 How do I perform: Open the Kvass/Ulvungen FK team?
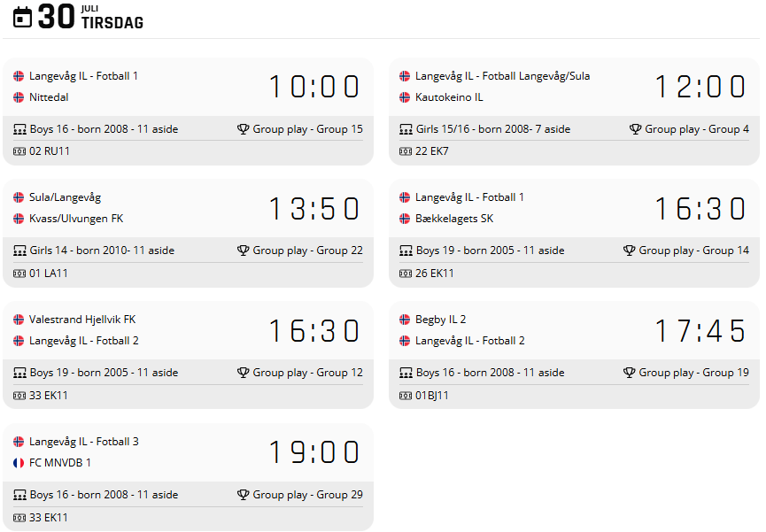76,219
